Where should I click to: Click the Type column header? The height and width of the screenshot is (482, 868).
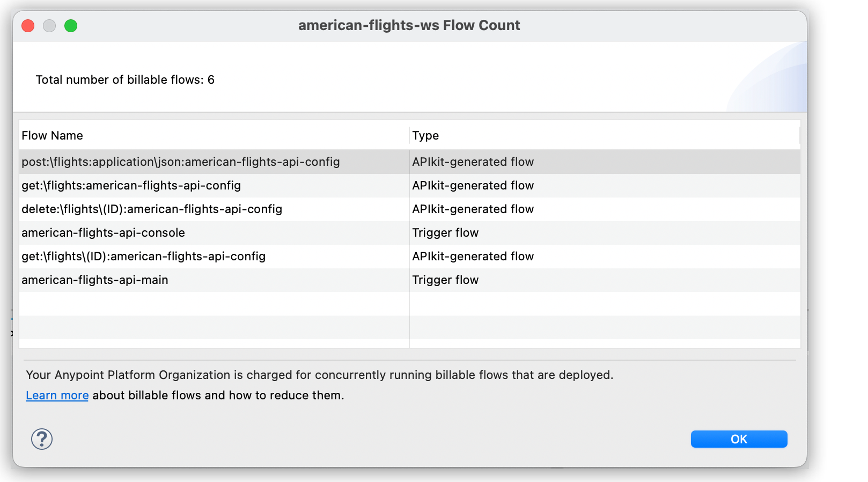tap(425, 135)
